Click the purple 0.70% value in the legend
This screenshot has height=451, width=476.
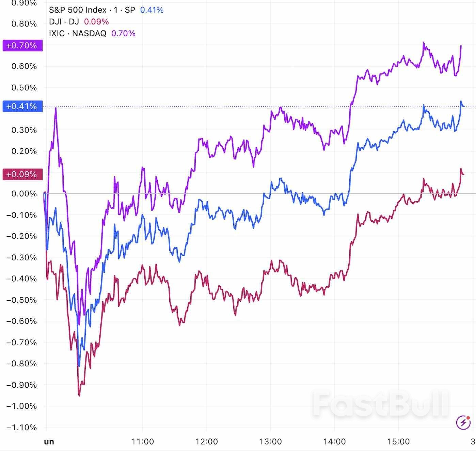(123, 33)
